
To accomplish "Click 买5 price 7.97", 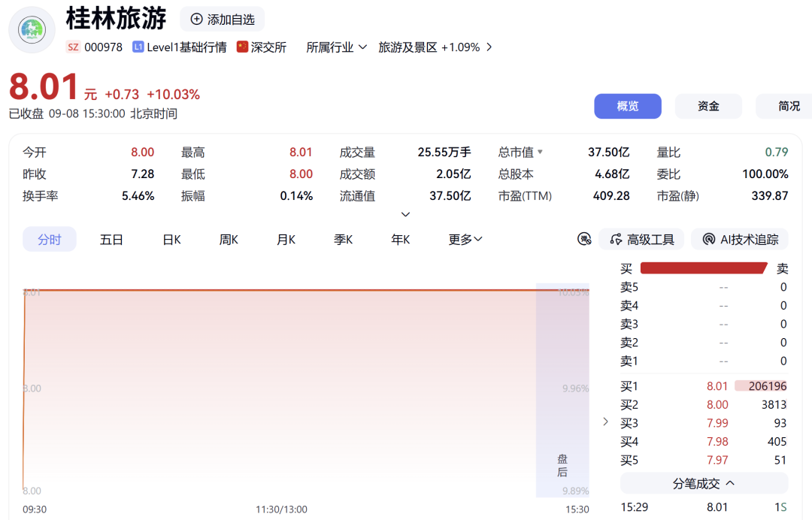I will tap(717, 461).
